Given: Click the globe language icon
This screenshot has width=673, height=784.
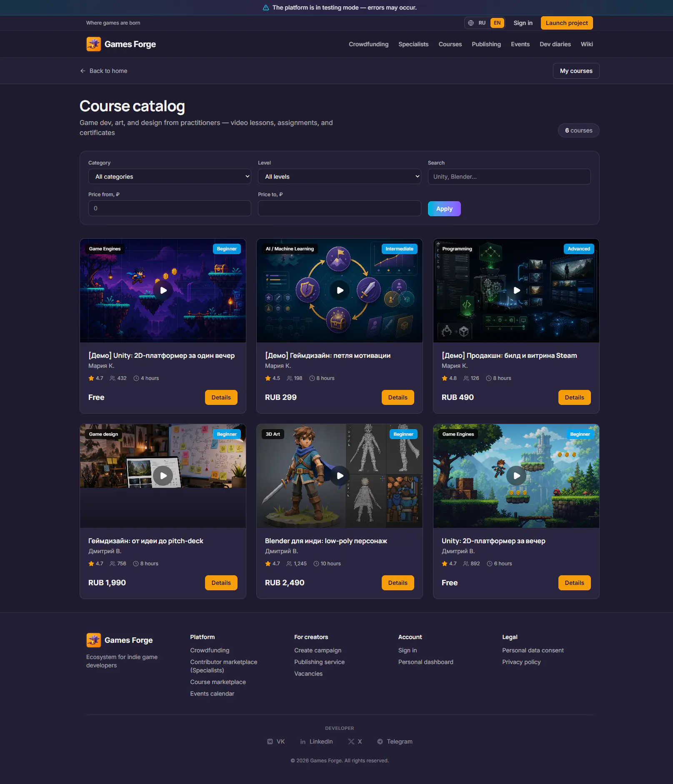Looking at the screenshot, I should [x=471, y=23].
